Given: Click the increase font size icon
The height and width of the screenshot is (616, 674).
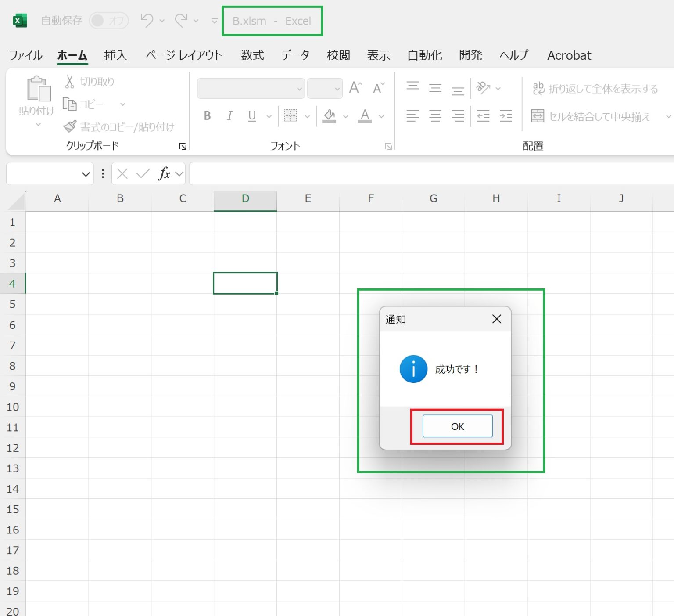Looking at the screenshot, I should click(355, 88).
